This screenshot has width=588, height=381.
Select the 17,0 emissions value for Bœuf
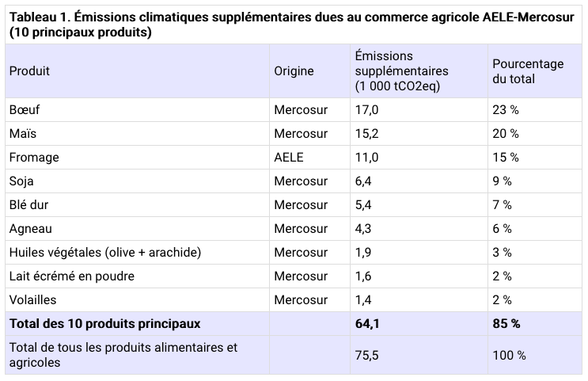(367, 109)
